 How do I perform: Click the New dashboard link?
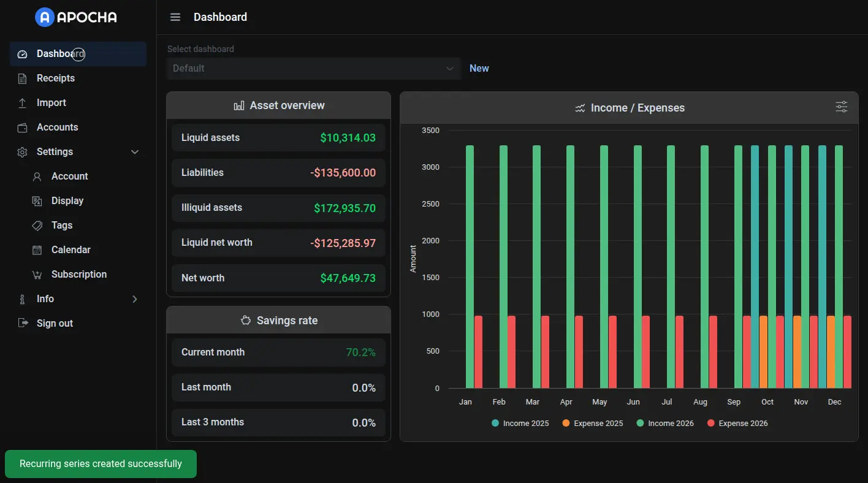[479, 69]
